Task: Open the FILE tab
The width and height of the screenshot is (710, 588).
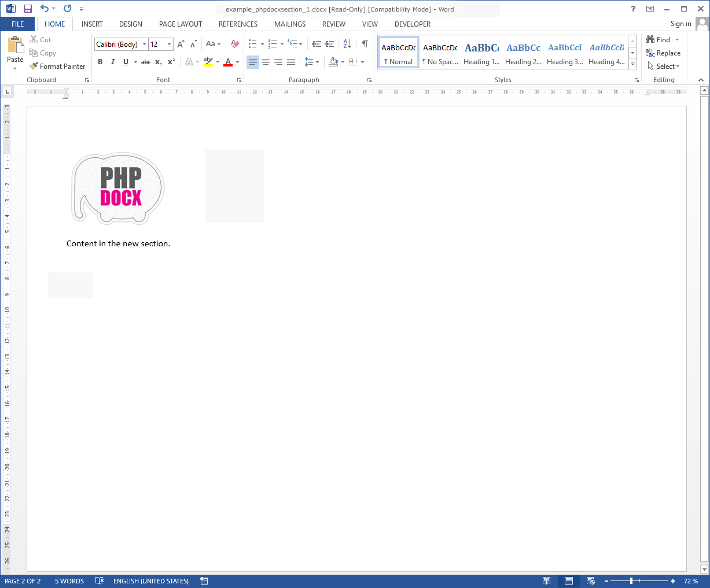Action: (18, 24)
